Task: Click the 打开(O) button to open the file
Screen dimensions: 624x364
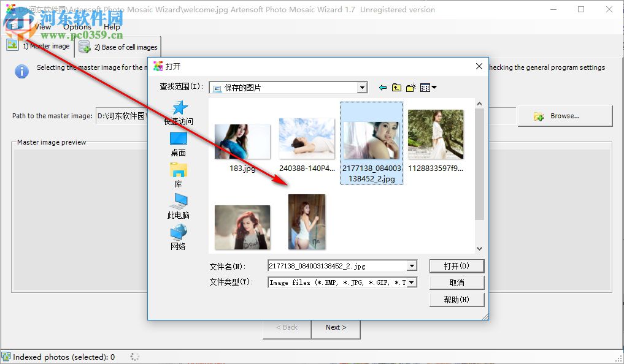Action: [x=456, y=266]
